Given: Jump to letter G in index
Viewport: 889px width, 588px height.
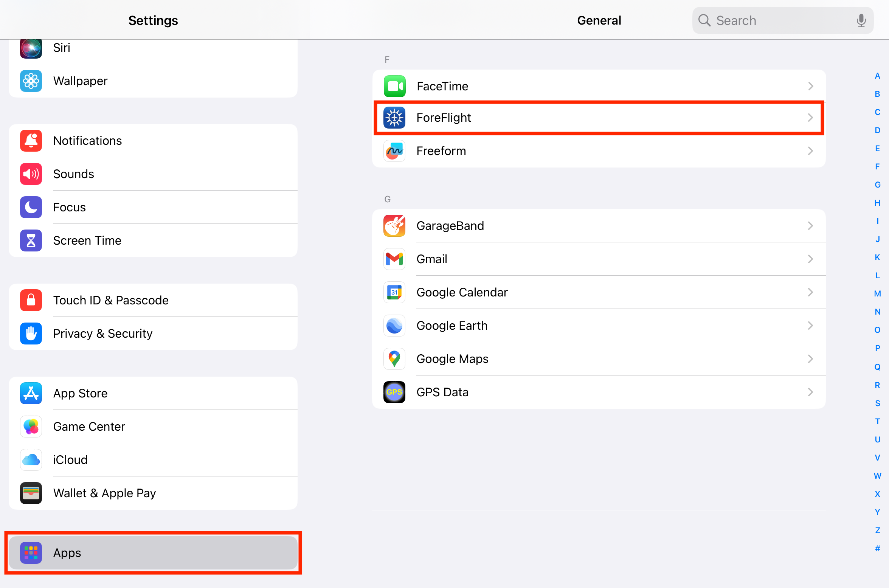Looking at the screenshot, I should [x=877, y=185].
